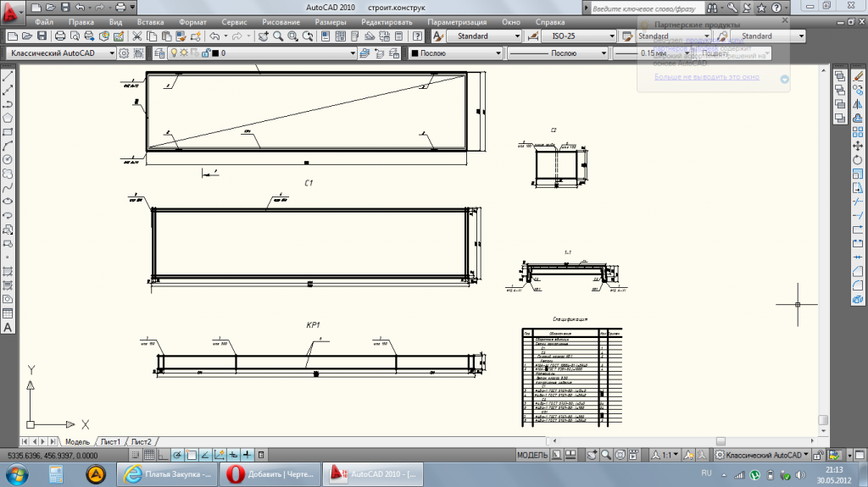Save the drawing using the floppy disk icon
This screenshot has width=868, height=487.
42,36
